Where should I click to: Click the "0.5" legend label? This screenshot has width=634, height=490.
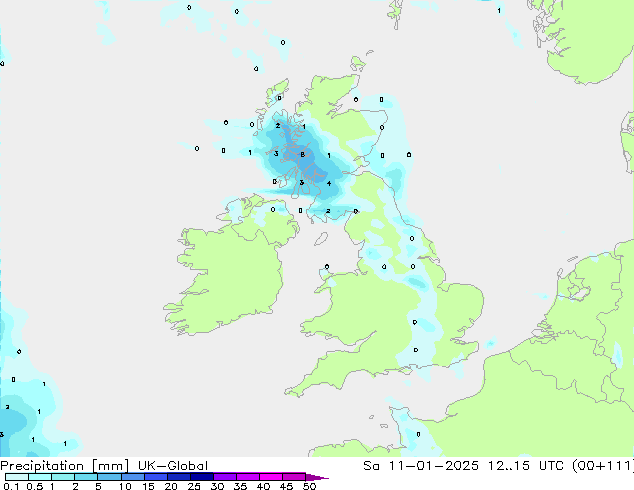click(34, 486)
